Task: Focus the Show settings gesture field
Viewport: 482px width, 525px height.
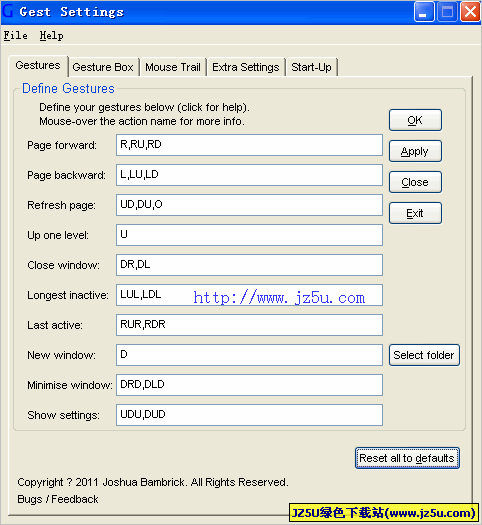Action: coord(249,415)
